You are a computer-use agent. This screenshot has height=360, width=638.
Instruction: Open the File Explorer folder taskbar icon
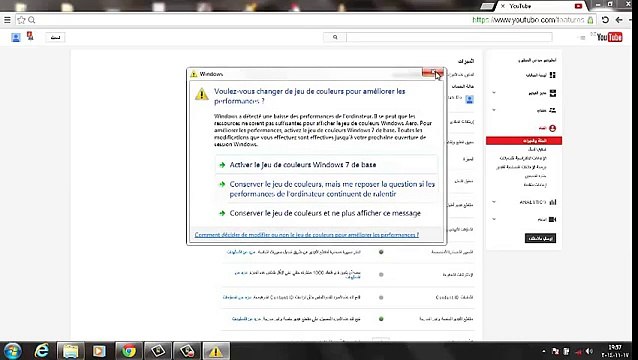[71, 351]
